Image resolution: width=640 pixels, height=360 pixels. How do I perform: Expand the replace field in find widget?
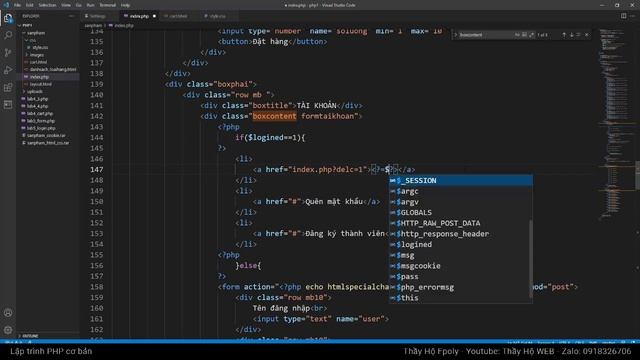456,35
